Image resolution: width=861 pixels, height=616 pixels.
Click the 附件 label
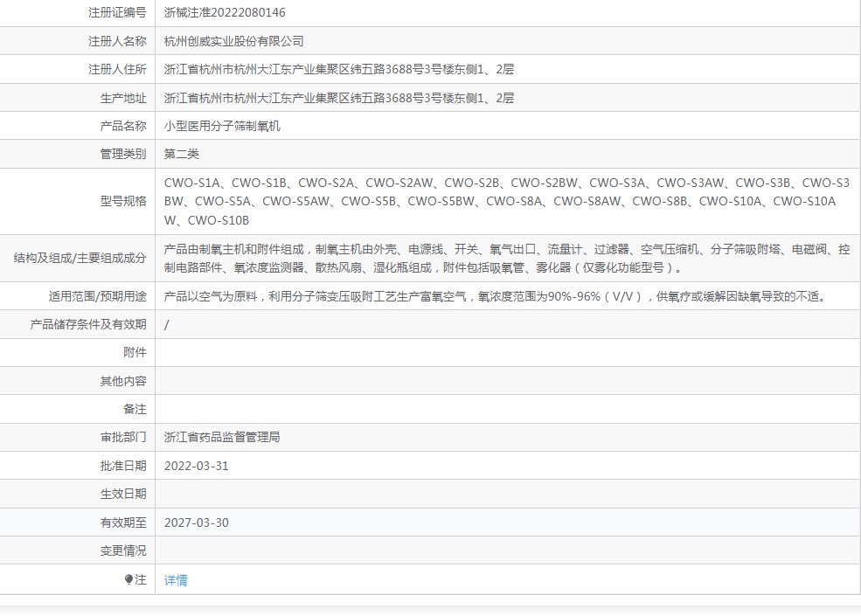click(135, 352)
